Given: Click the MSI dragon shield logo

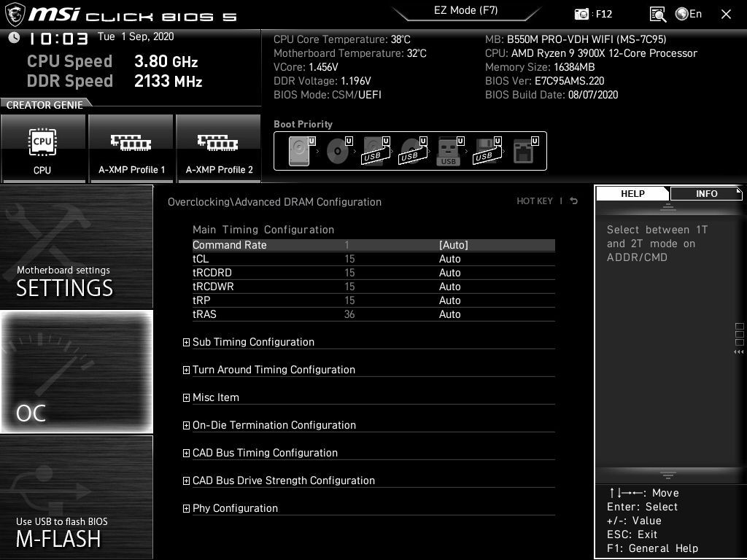Looking at the screenshot, I should (15, 15).
